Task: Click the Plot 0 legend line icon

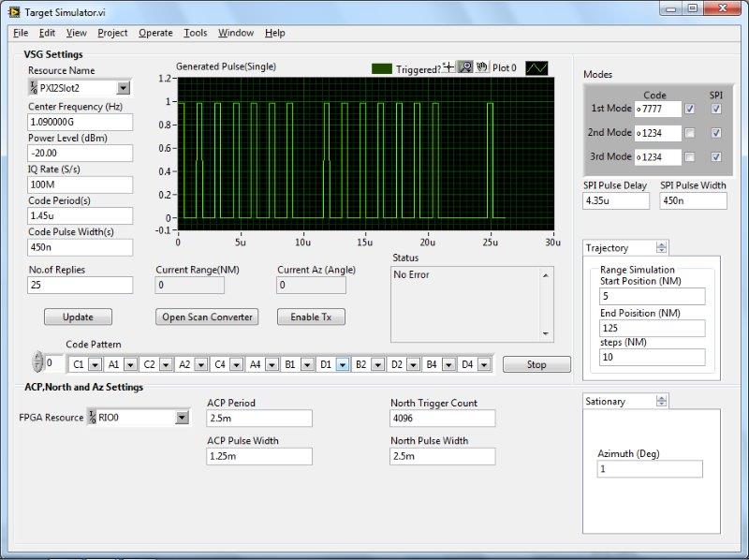Action: (x=536, y=68)
